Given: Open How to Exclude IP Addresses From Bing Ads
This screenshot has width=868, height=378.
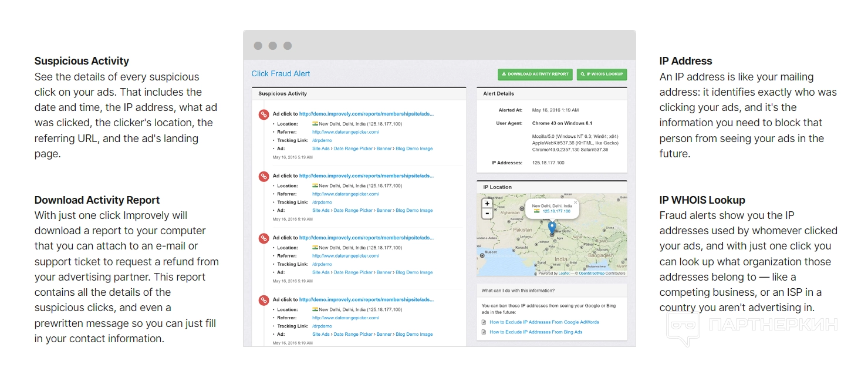Looking at the screenshot, I should point(536,332).
